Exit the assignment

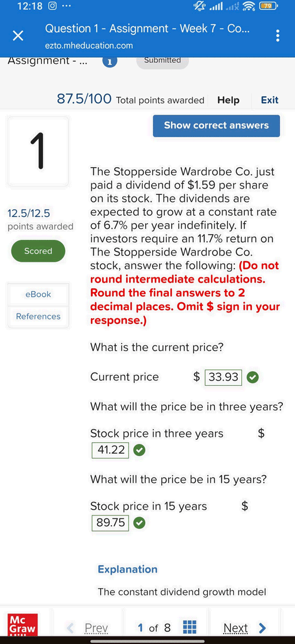[x=270, y=100]
